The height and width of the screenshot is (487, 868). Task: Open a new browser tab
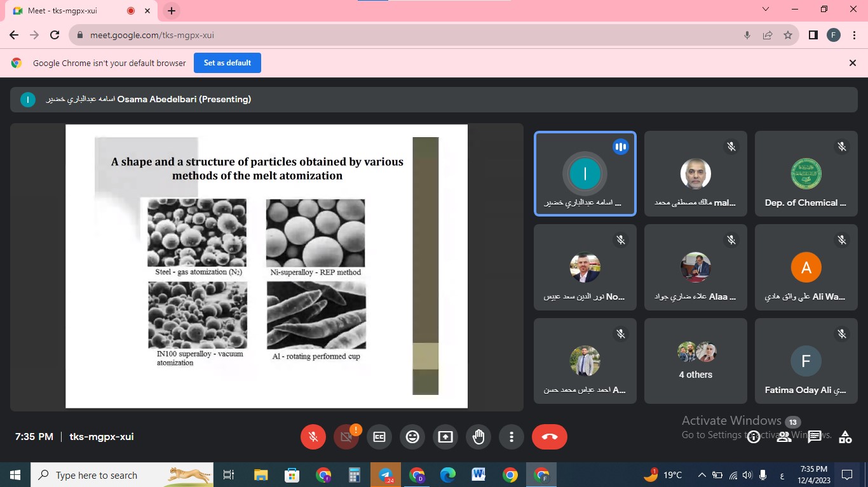172,11
